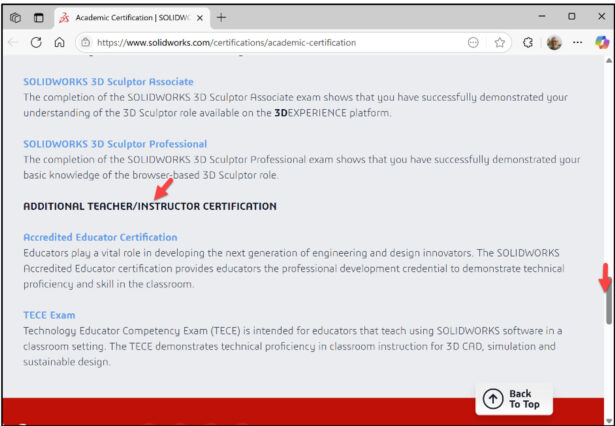
Task: Open the user profile avatar
Action: [x=554, y=42]
